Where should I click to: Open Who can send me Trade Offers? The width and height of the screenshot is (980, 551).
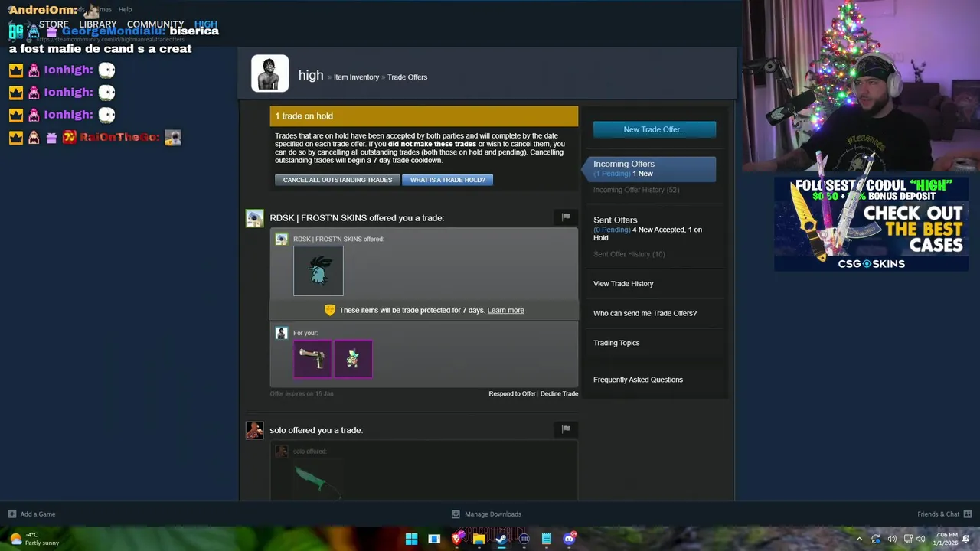tap(645, 313)
